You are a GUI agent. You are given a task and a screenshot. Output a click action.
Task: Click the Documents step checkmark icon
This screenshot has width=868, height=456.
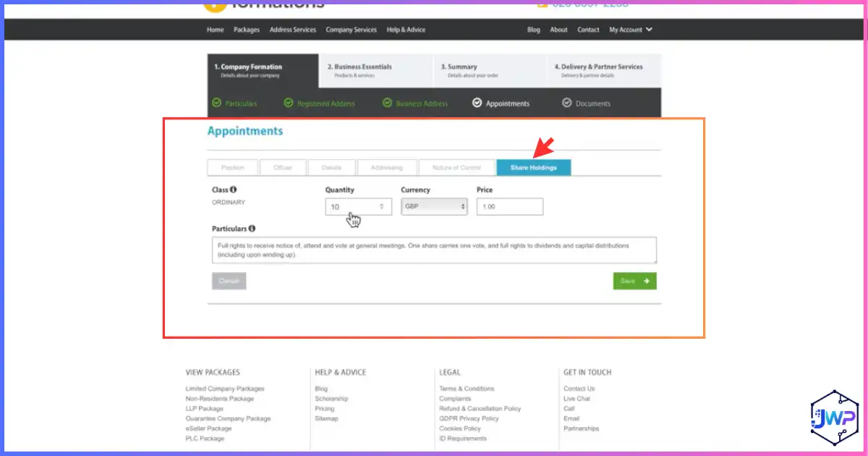(567, 103)
